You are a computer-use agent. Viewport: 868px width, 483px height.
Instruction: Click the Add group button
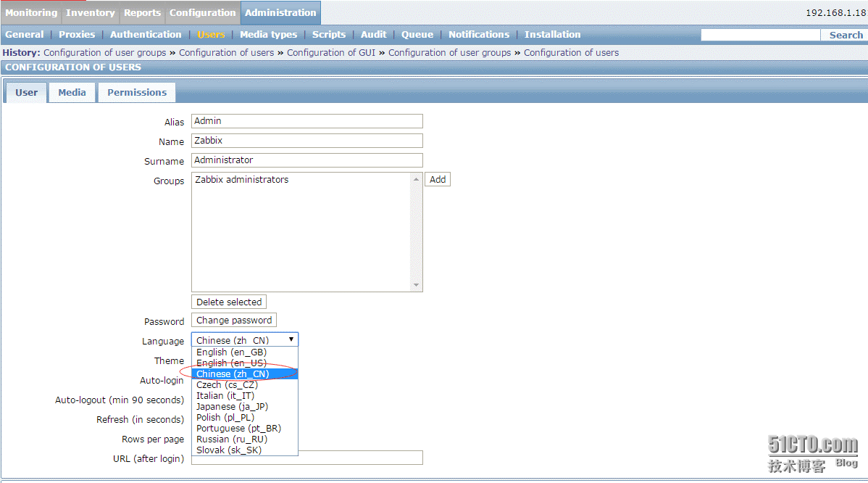438,179
